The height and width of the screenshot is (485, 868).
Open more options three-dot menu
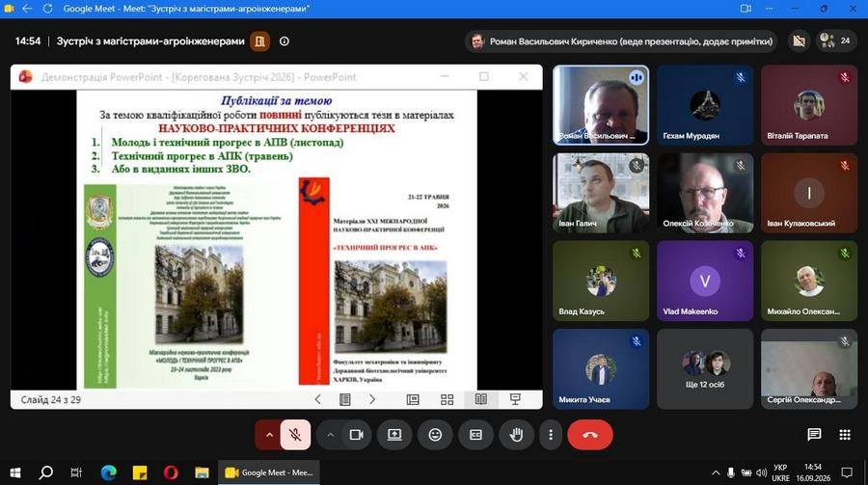551,435
